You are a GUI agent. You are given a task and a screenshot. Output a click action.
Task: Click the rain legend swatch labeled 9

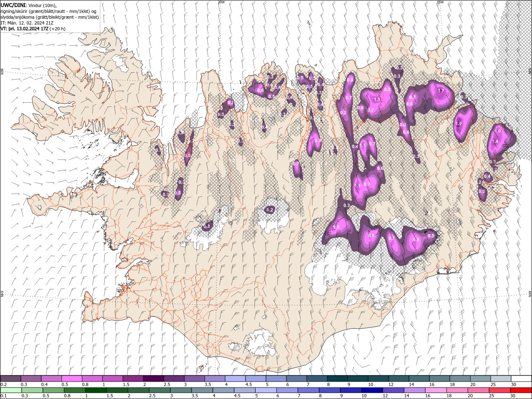(x=351, y=390)
